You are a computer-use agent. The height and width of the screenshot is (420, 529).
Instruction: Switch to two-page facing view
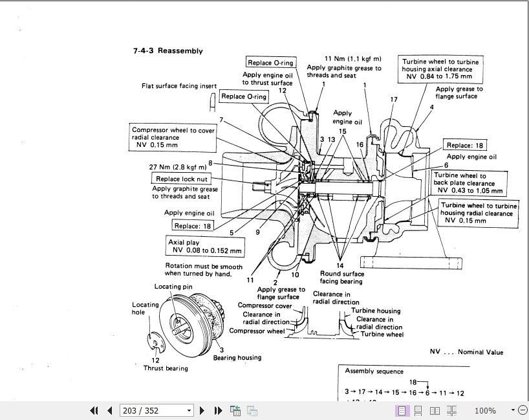pos(435,410)
